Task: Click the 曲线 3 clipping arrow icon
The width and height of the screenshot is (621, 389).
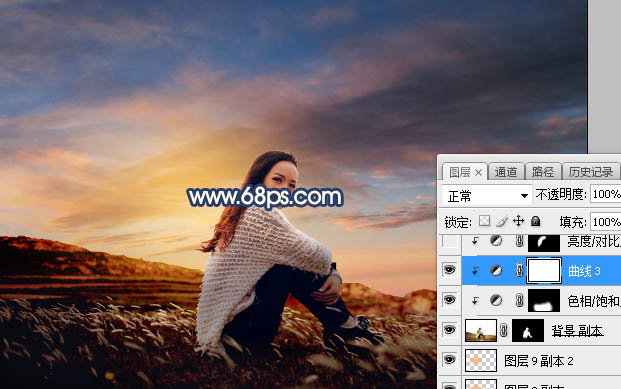Action: point(475,271)
